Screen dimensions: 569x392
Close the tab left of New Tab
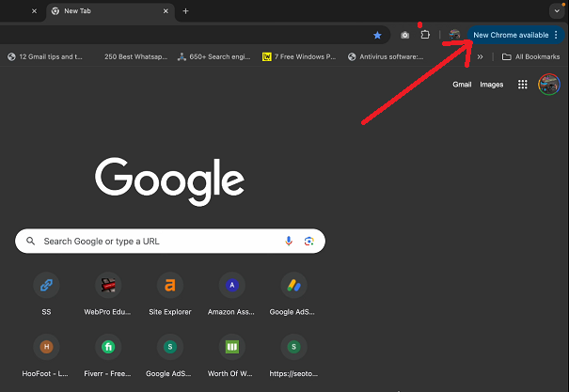point(34,11)
